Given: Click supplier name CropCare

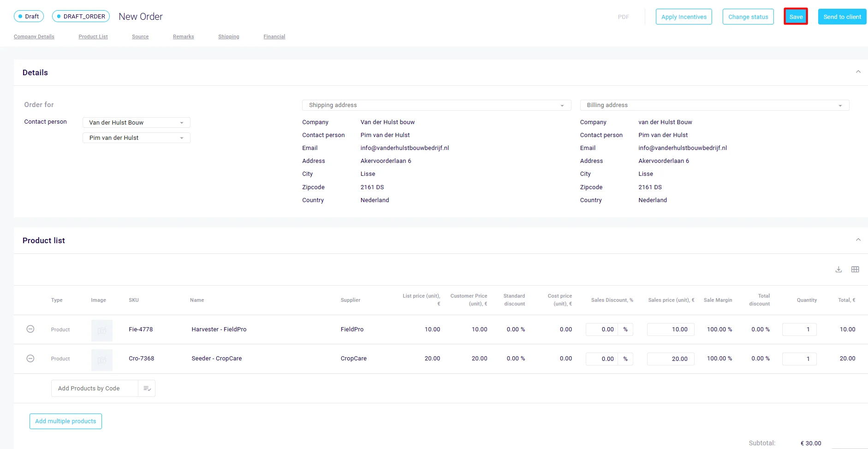Looking at the screenshot, I should pos(354,359).
